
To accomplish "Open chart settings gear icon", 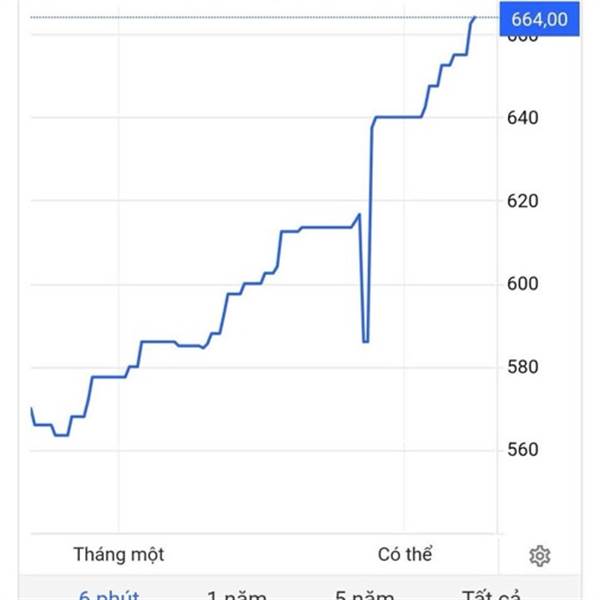I will tap(540, 556).
